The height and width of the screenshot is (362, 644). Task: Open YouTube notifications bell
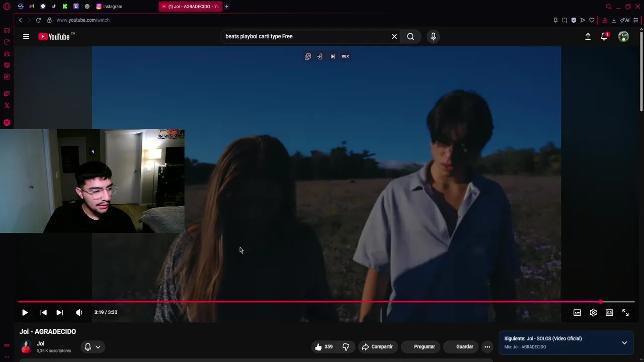pos(604,36)
